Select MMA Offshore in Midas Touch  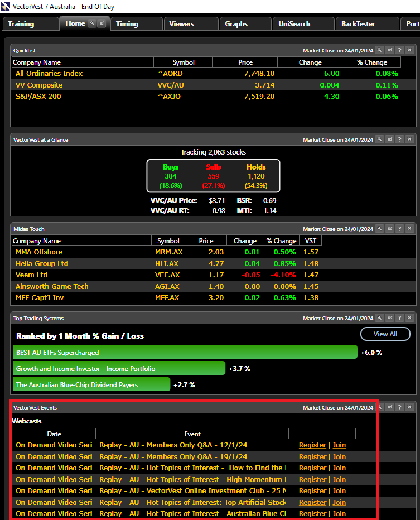point(213,252)
